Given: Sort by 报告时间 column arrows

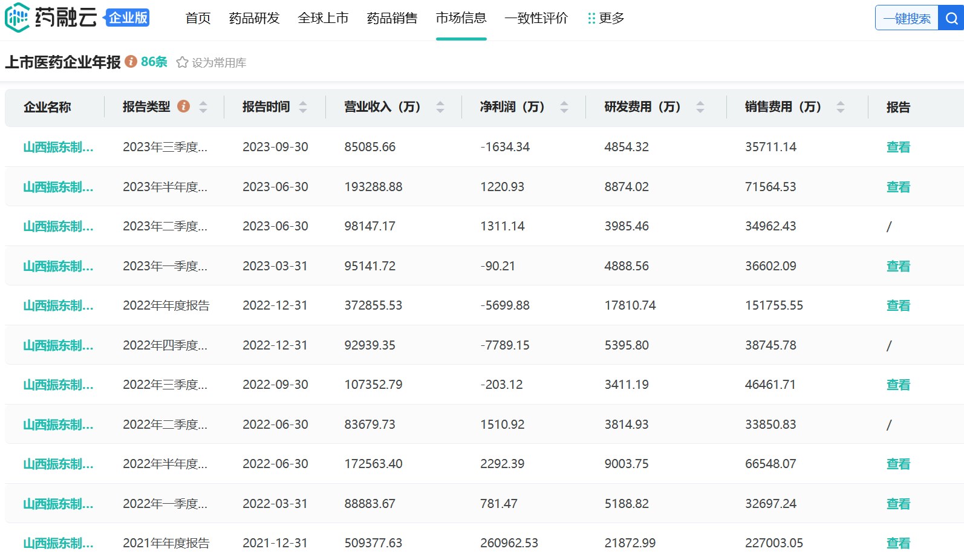Looking at the screenshot, I should [303, 107].
